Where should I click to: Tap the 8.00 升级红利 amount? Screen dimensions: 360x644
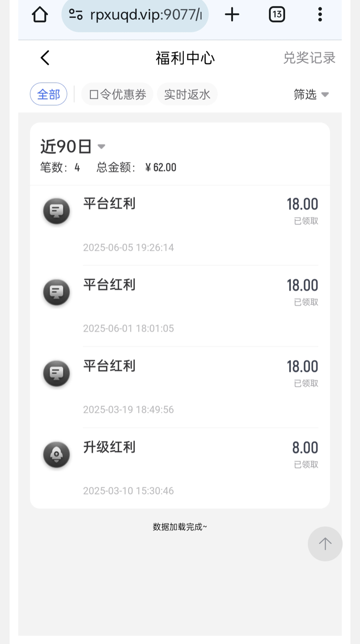pyautogui.click(x=305, y=448)
